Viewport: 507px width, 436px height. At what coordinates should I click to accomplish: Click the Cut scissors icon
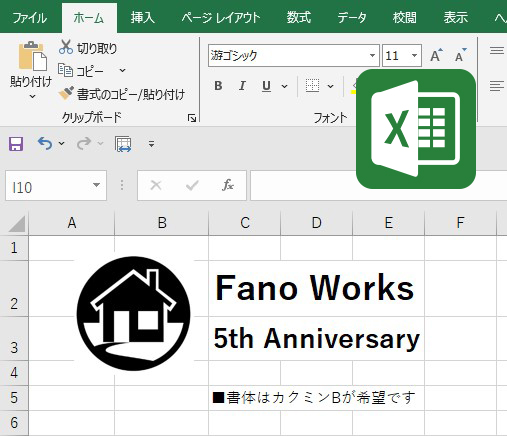66,47
